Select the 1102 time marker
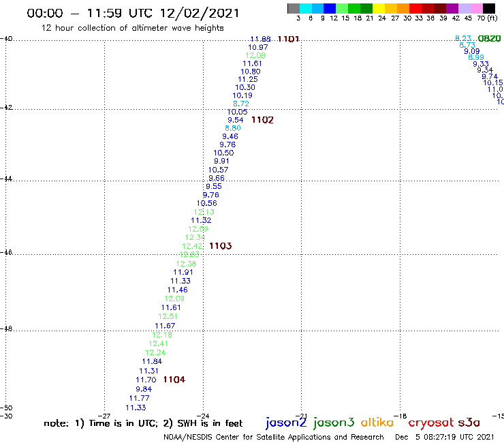This screenshot has width=504, height=443. tap(262, 120)
